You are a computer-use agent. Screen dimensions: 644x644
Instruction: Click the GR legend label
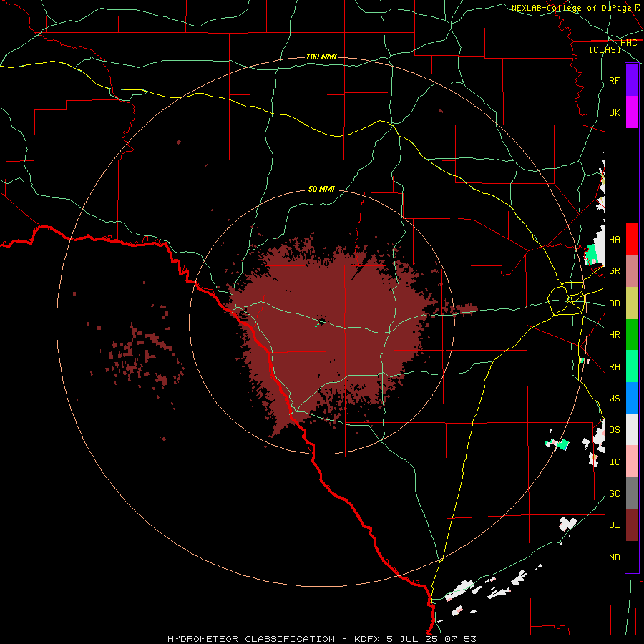[x=614, y=271]
